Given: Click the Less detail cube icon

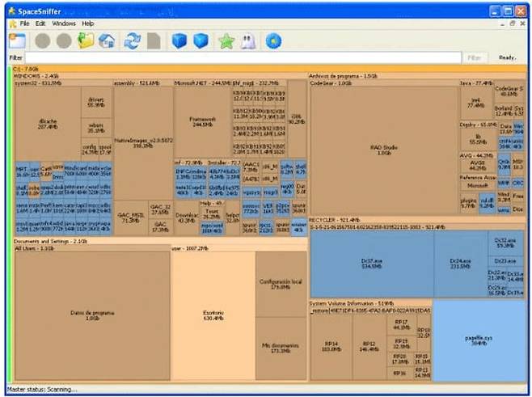Looking at the screenshot, I should point(179,40).
